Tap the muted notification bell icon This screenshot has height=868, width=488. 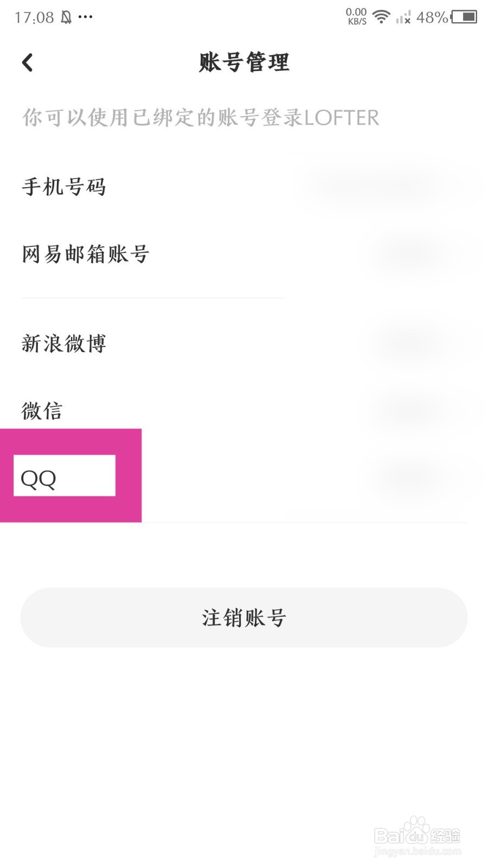pyautogui.click(x=66, y=18)
